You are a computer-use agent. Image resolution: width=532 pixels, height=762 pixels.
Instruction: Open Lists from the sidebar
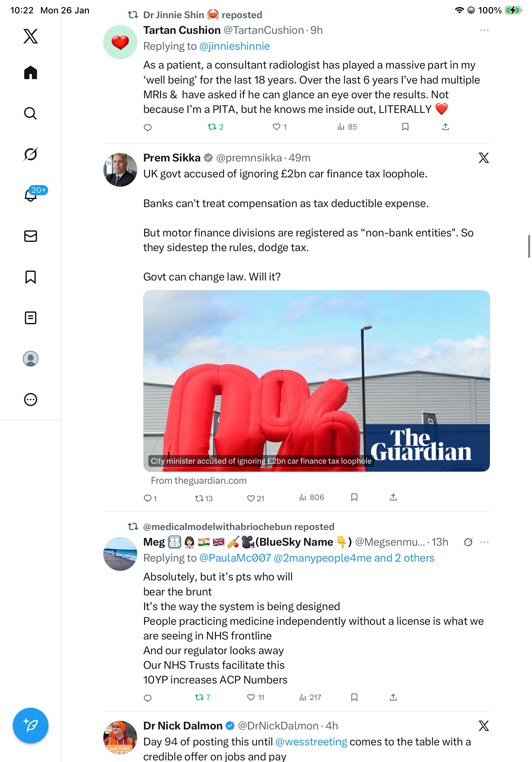[31, 317]
